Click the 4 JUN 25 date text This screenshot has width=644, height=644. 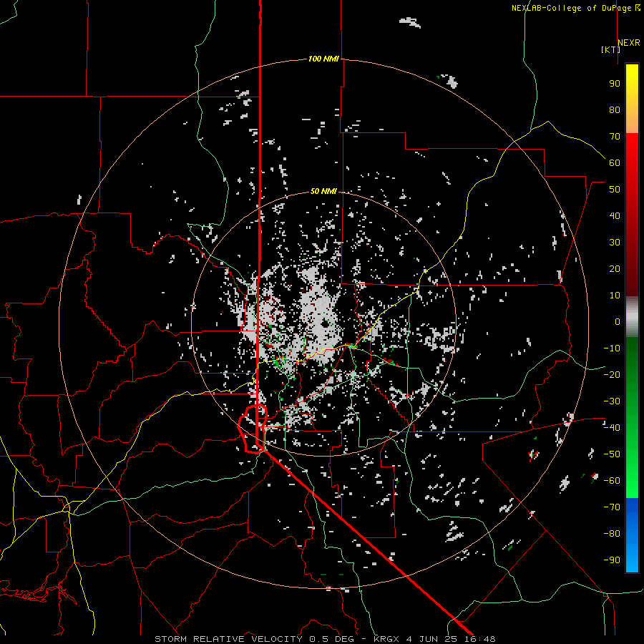coord(432,639)
